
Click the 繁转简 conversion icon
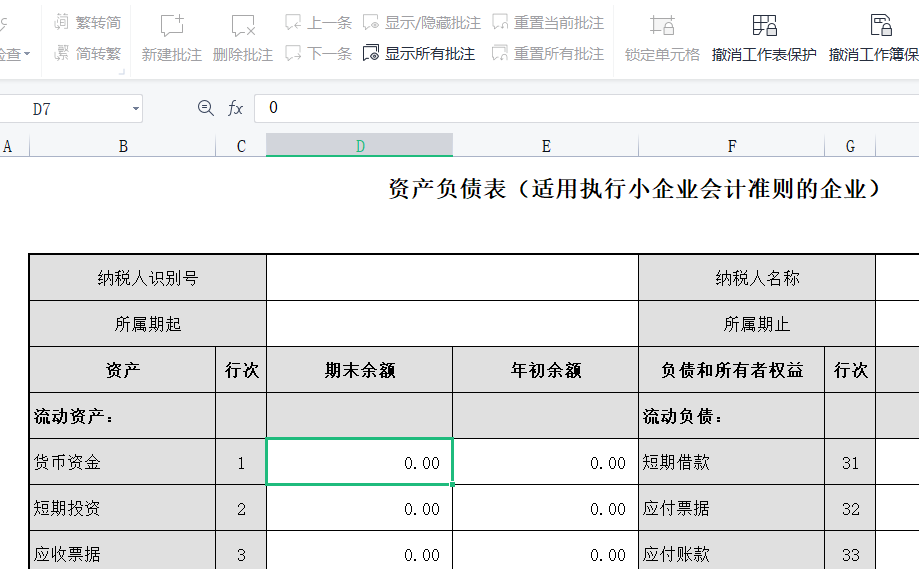(62, 22)
